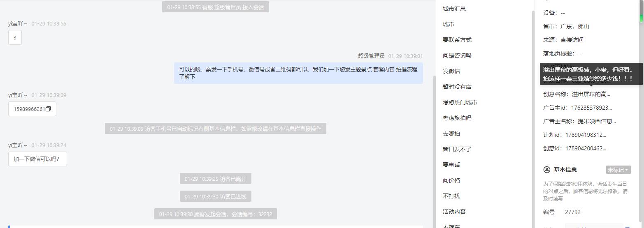Click the visitor message 加一下微信可以吗?
The height and width of the screenshot is (228, 644).
(37, 159)
